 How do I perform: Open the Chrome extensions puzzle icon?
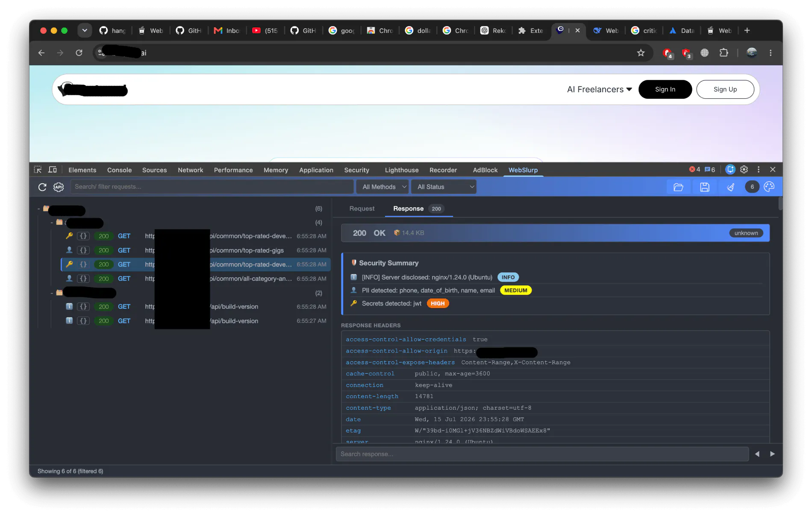click(724, 53)
